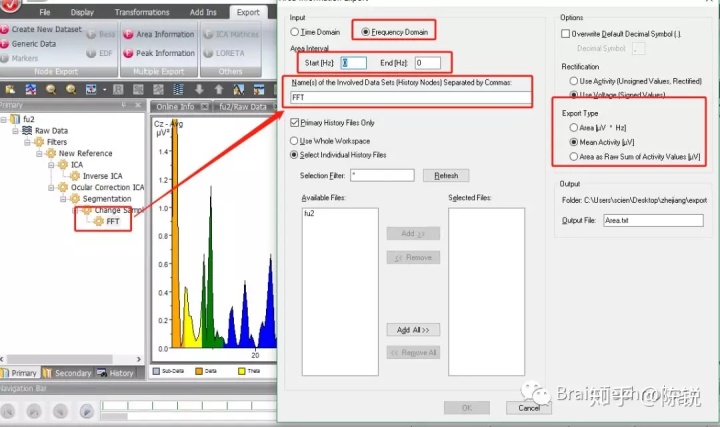The height and width of the screenshot is (427, 720).
Task: Click the overlay waveforms toolbar icon
Action: tap(31, 89)
